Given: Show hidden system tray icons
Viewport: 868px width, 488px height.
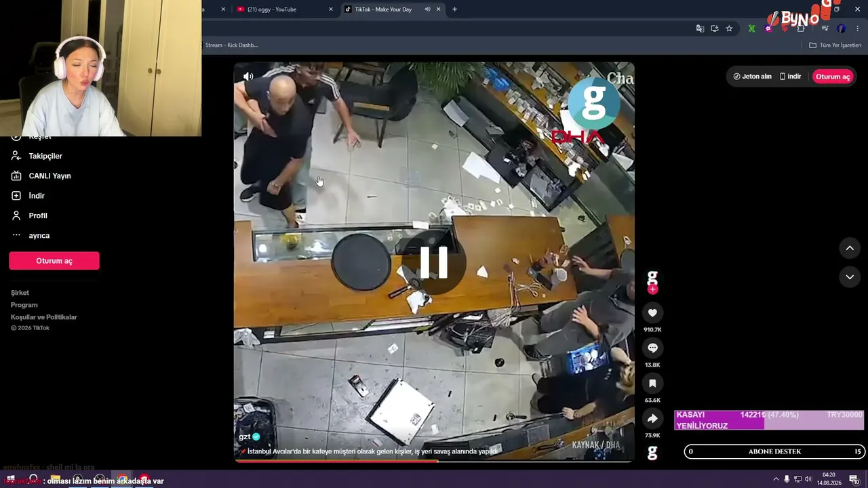Looking at the screenshot, I should (x=776, y=479).
